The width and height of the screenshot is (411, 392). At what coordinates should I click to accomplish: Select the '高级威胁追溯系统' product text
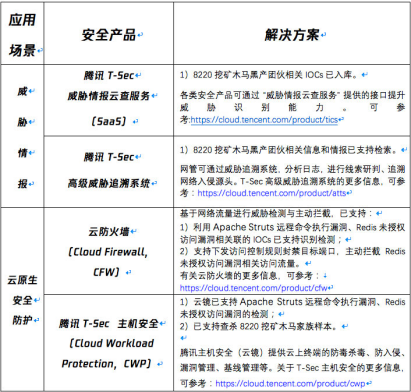pyautogui.click(x=109, y=183)
